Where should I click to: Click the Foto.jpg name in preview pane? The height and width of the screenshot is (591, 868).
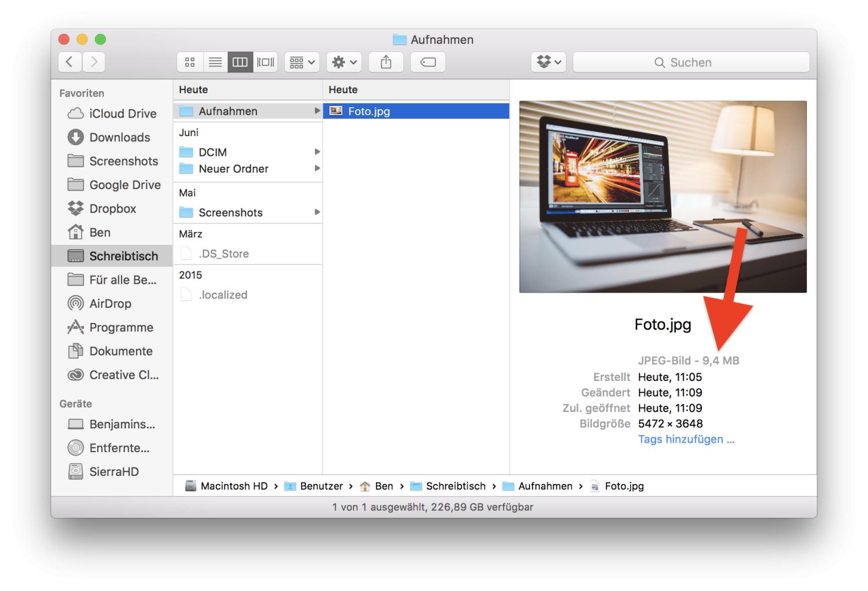pos(663,324)
